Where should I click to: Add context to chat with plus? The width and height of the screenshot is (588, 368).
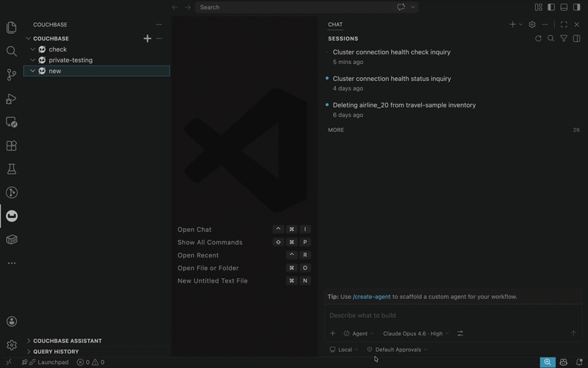[333, 333]
